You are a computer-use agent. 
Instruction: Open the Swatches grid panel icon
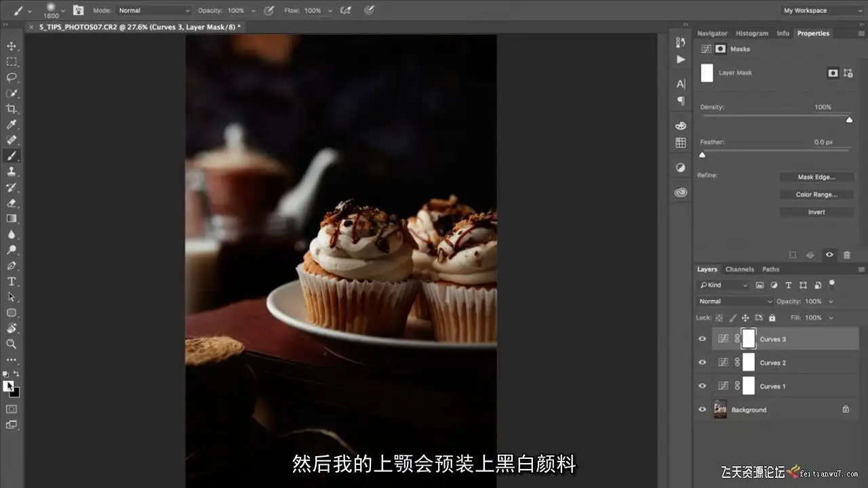[x=681, y=142]
